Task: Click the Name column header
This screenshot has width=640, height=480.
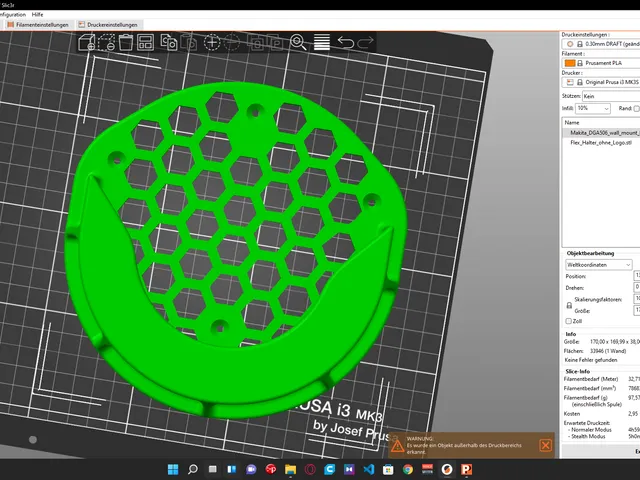Action: 572,122
